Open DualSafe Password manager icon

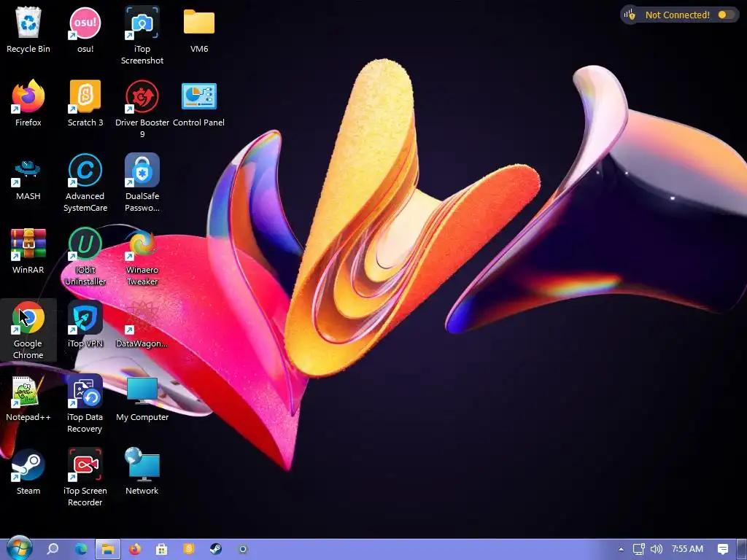[142, 183]
